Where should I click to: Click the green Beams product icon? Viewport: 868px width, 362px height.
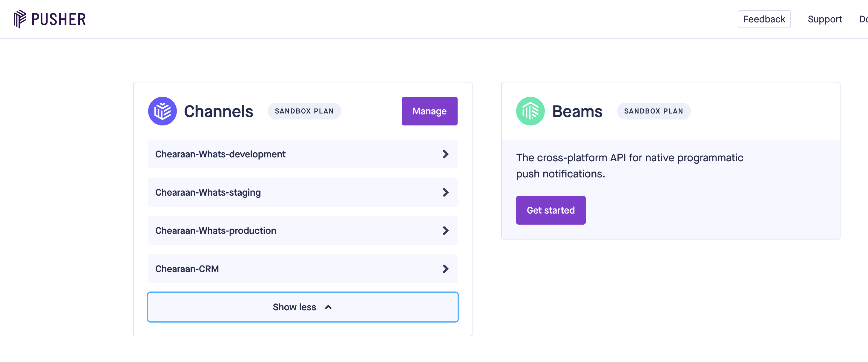[x=530, y=111]
